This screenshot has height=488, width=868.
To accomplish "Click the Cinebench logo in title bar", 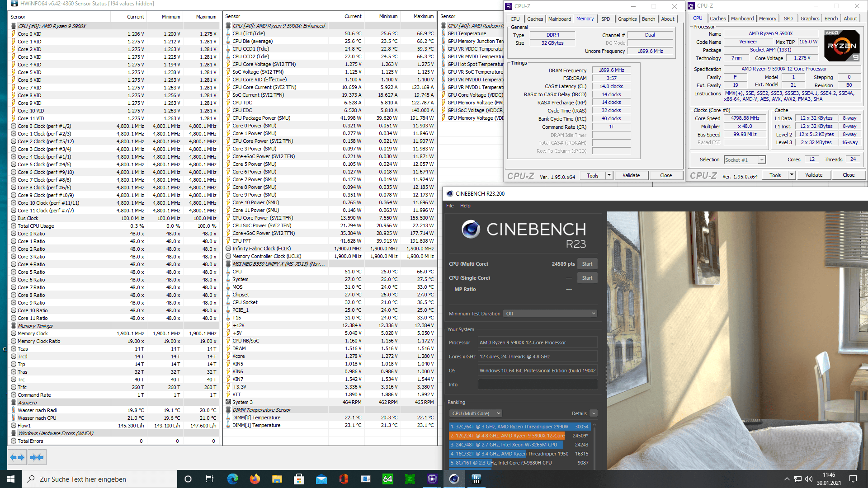I will (x=450, y=194).
